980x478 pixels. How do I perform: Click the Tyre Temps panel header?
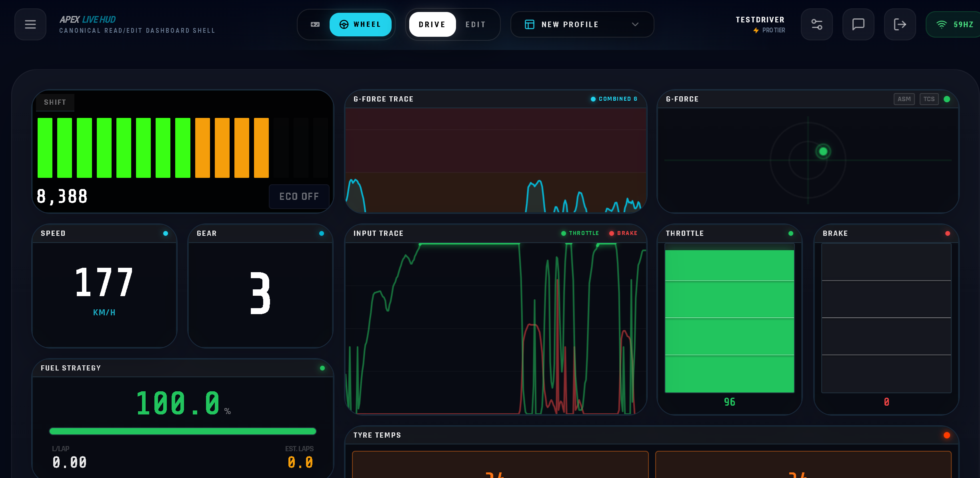click(652, 435)
